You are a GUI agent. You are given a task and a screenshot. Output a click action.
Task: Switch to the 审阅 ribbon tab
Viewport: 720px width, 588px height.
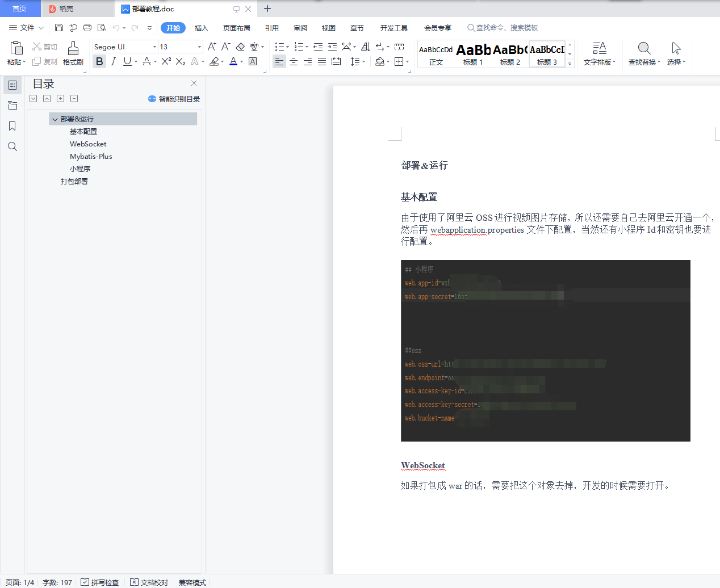(300, 28)
